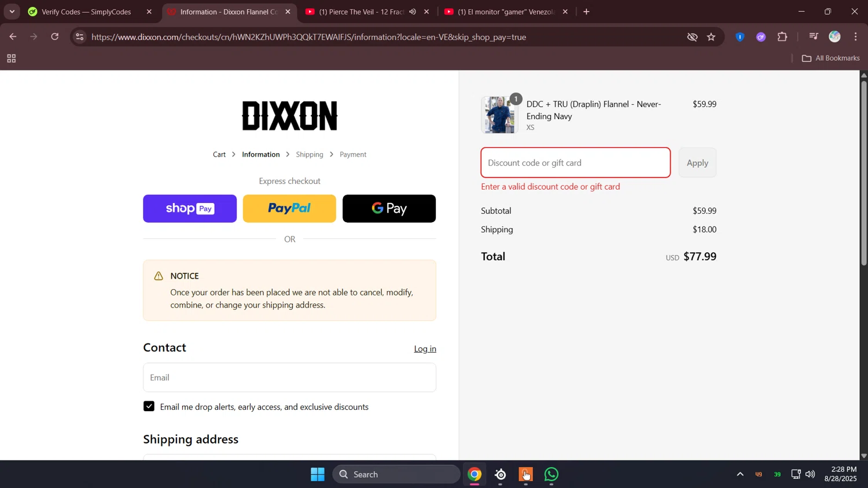The height and width of the screenshot is (488, 868).
Task: Open the Extensions puzzle menu
Action: tap(782, 37)
